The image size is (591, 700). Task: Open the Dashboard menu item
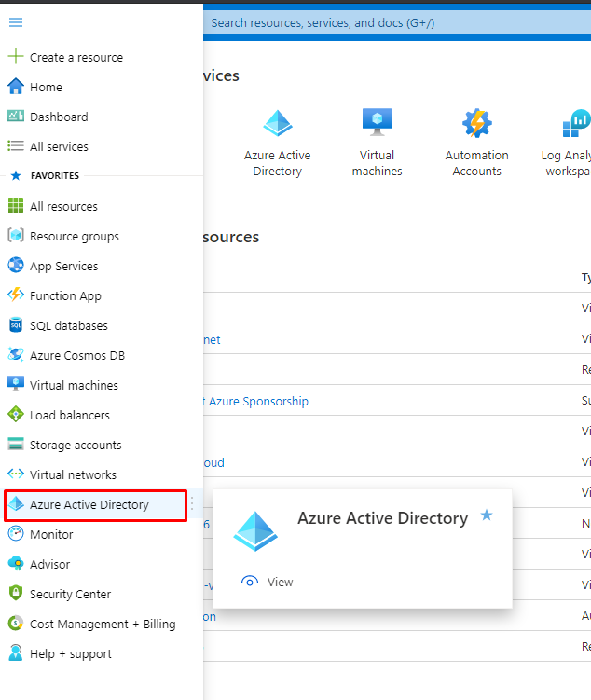(x=59, y=117)
